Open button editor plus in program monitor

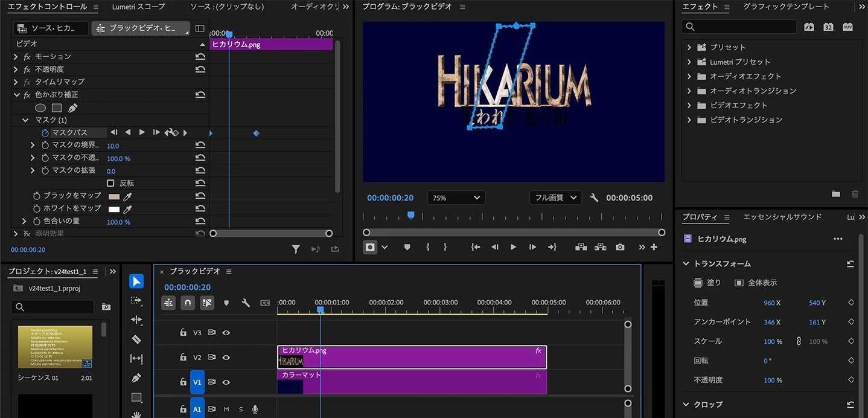[654, 247]
